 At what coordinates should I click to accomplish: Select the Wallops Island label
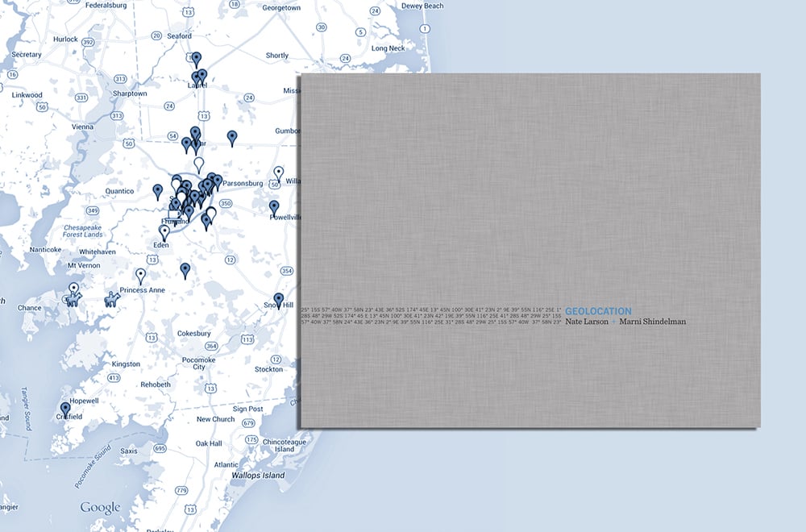258,476
